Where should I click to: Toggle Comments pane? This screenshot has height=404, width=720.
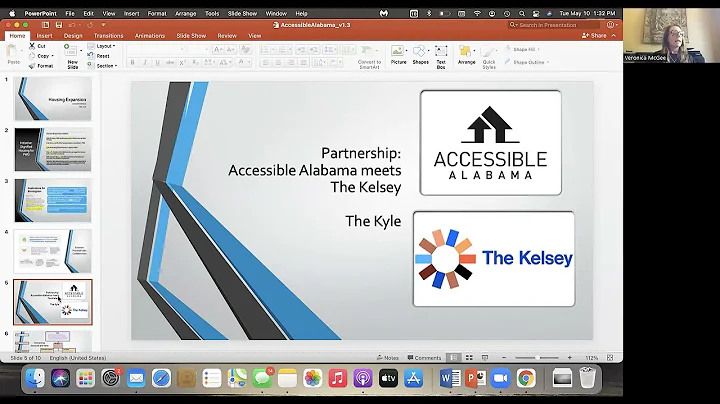click(x=424, y=358)
